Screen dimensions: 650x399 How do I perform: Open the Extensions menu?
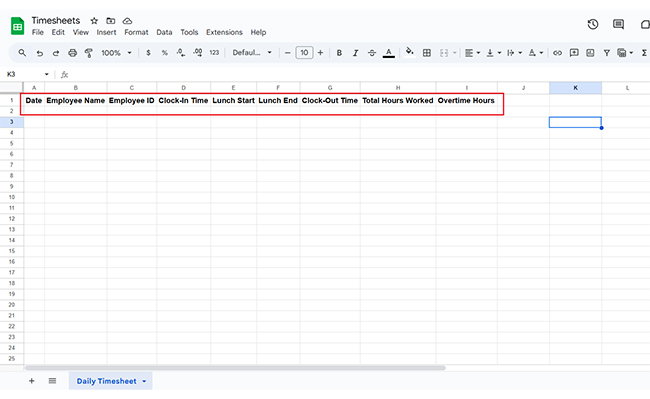point(224,32)
